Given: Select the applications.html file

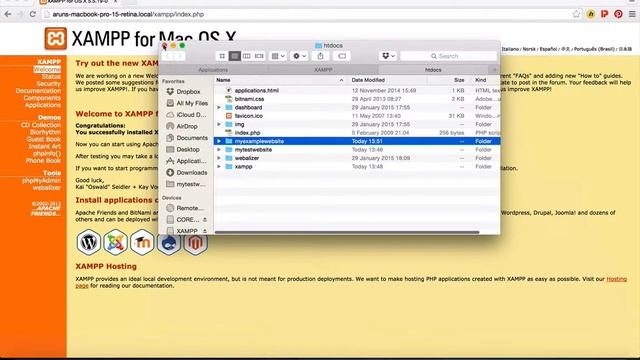Looking at the screenshot, I should tap(357, 91).
